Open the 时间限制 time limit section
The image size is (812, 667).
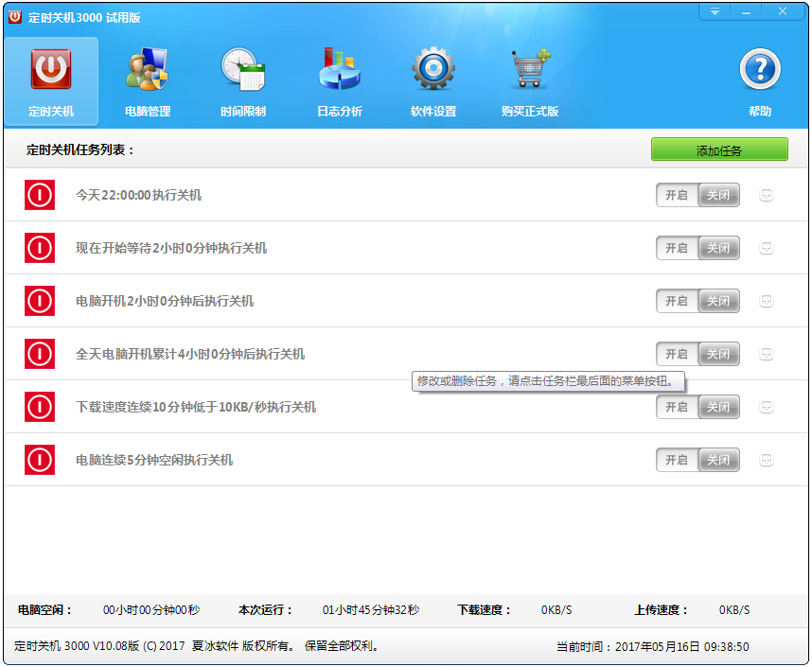point(243,81)
